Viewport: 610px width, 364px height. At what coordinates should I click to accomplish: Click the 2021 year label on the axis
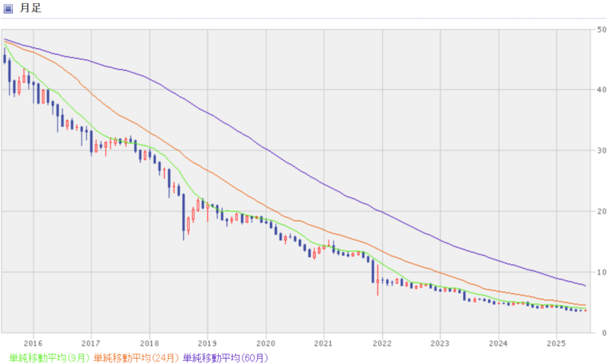323,343
